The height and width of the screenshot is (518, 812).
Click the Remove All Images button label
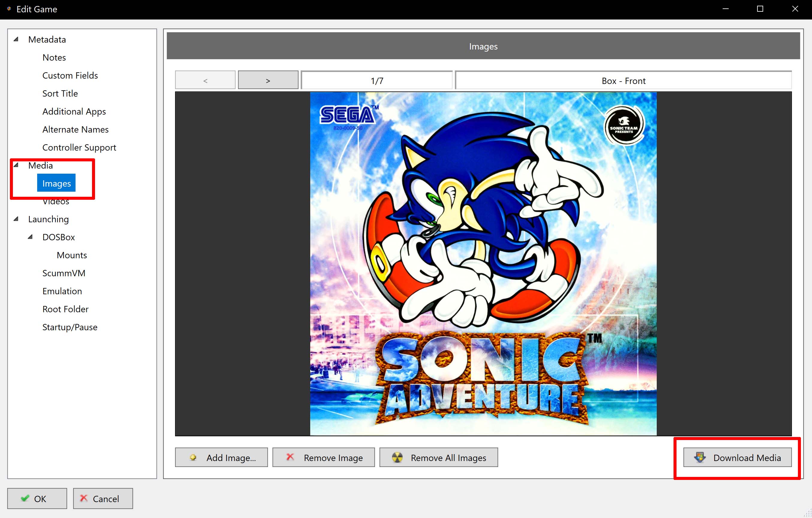tap(448, 458)
